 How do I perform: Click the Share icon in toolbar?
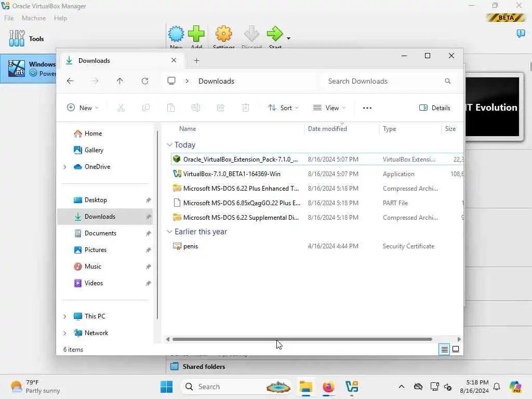[x=220, y=108]
